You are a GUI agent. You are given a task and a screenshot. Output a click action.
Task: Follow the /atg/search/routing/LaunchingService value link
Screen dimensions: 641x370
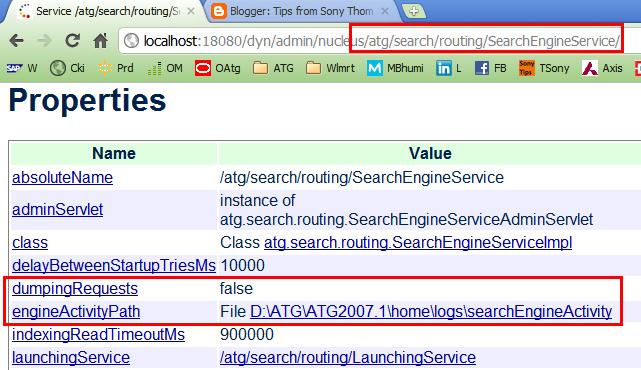(x=348, y=357)
